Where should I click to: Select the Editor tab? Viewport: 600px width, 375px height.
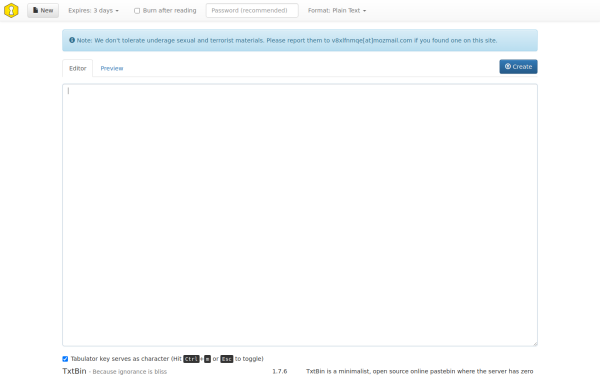pos(78,68)
